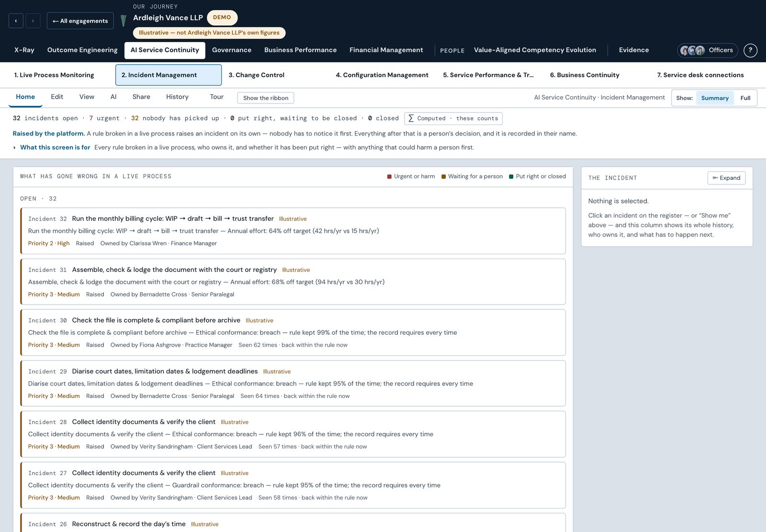Go to the Outcome Engineering tab

tap(82, 50)
